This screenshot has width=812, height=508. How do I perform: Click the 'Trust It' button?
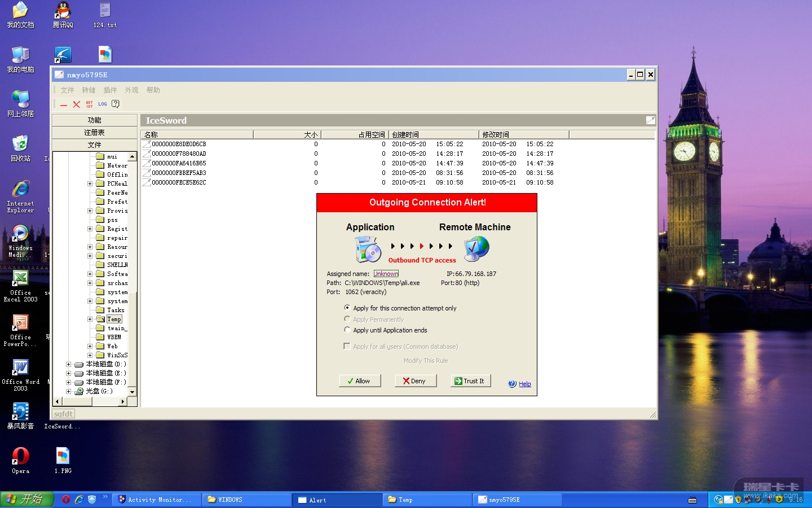[x=470, y=381]
